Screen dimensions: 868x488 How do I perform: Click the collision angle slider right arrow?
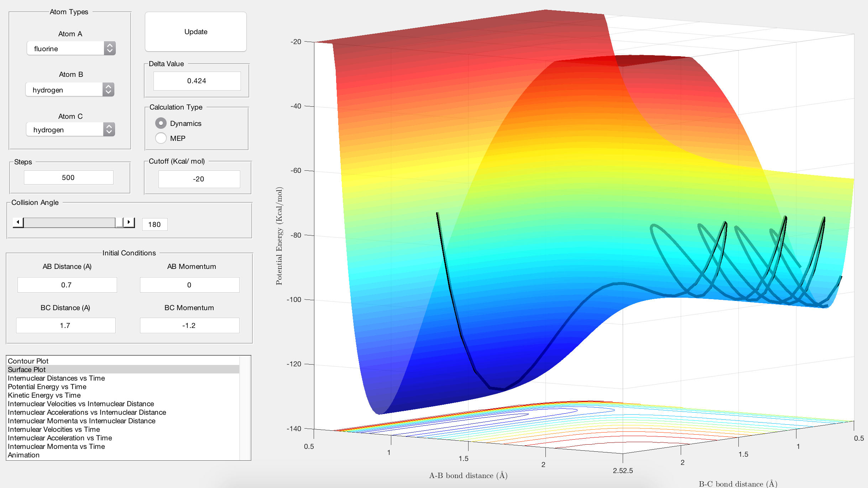129,222
